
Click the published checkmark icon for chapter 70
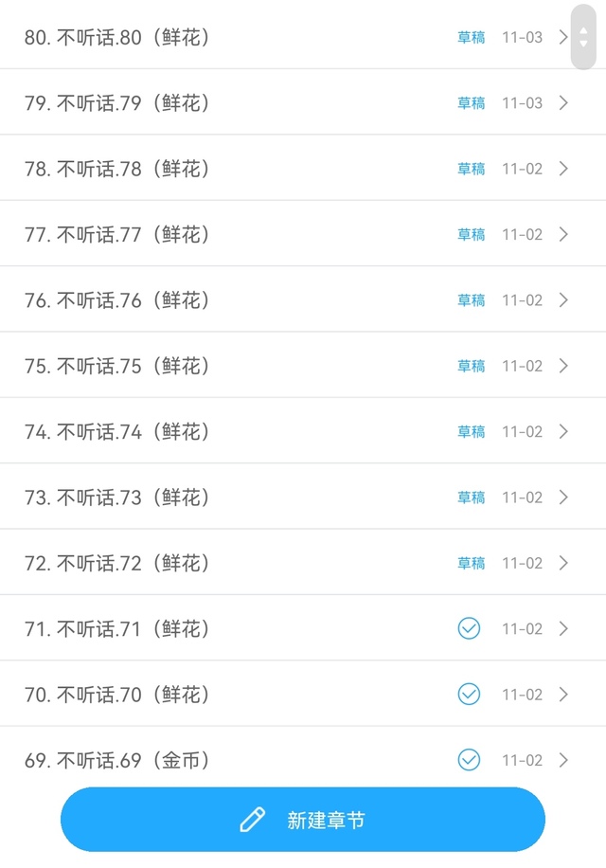(469, 695)
